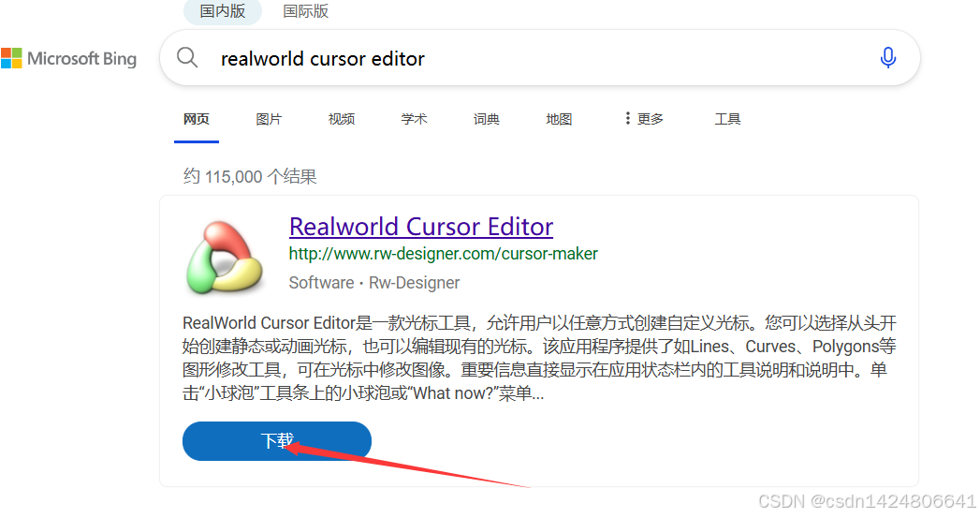Open the Realworld Cursor Editor title link
The width and height of the screenshot is (980, 518).
tap(421, 227)
